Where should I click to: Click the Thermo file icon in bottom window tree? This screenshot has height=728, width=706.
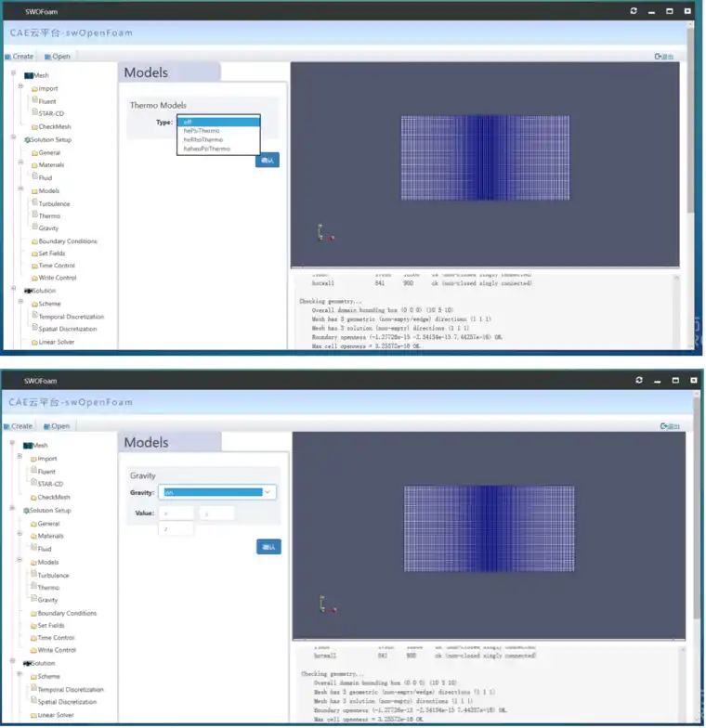pos(33,586)
